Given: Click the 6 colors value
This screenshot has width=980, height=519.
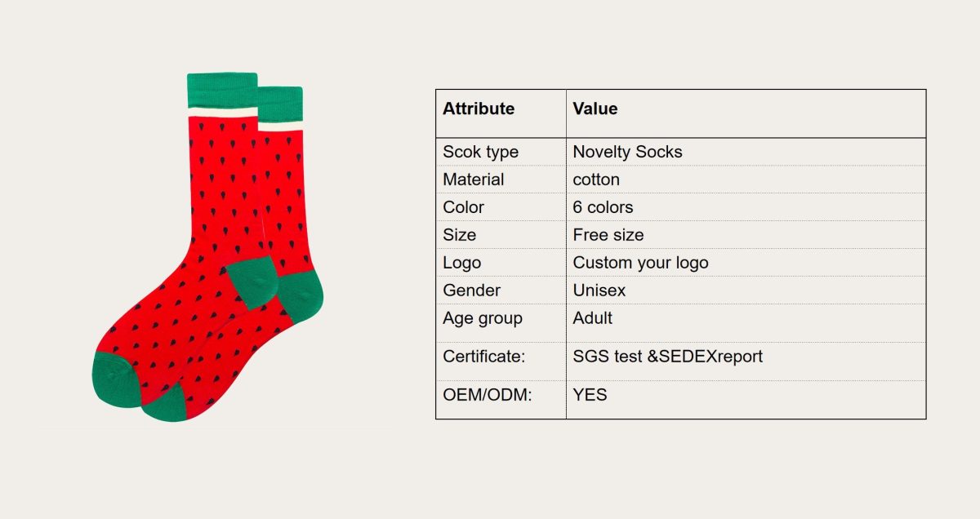Looking at the screenshot, I should tap(603, 207).
